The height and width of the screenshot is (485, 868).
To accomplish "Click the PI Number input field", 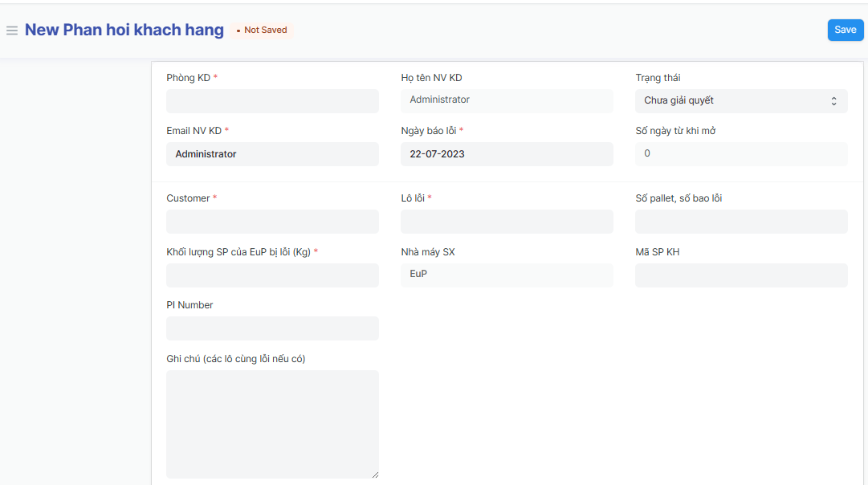I will [x=272, y=328].
